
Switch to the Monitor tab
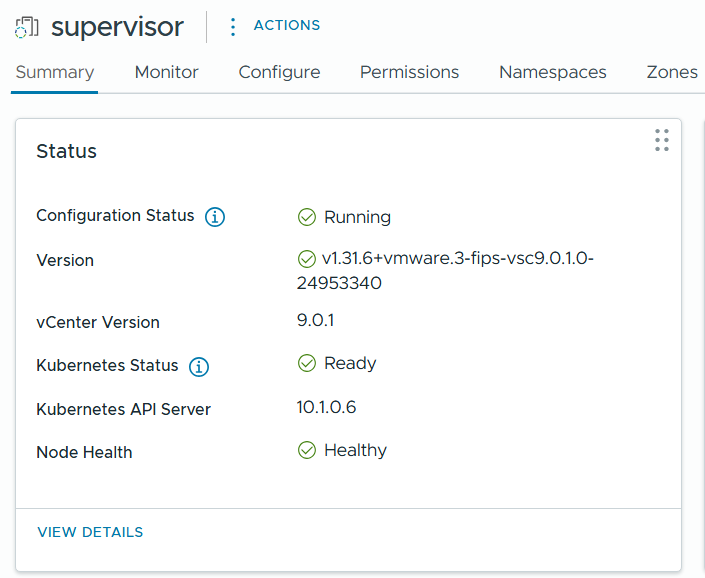tap(167, 72)
